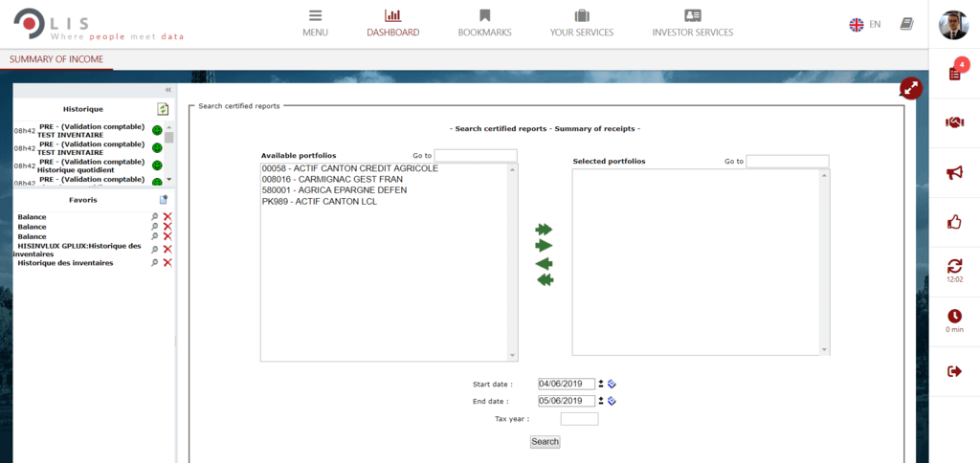
Task: Delete the HISINVLUX GPLUX favorite
Action: point(167,250)
